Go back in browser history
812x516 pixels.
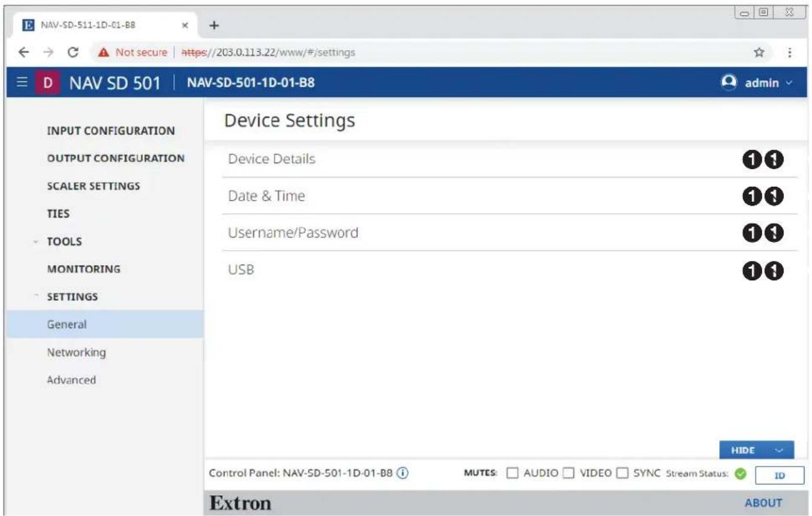(24, 52)
